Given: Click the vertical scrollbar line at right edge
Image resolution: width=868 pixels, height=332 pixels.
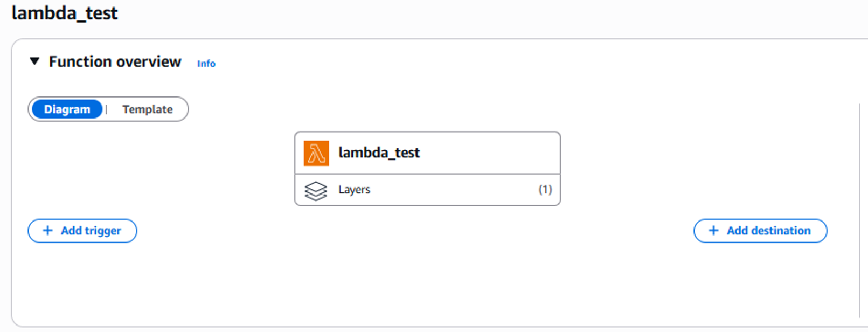Looking at the screenshot, I should click(859, 210).
